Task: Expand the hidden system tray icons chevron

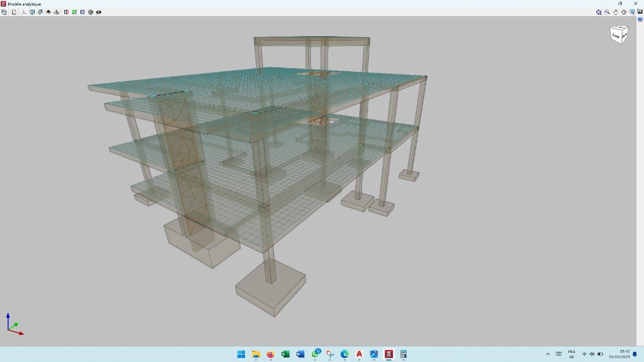Action: pos(548,354)
